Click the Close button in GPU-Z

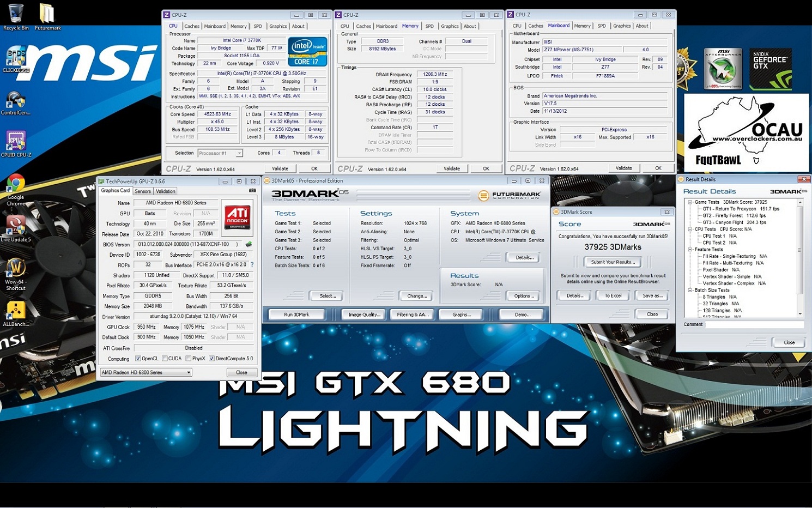[x=241, y=372]
